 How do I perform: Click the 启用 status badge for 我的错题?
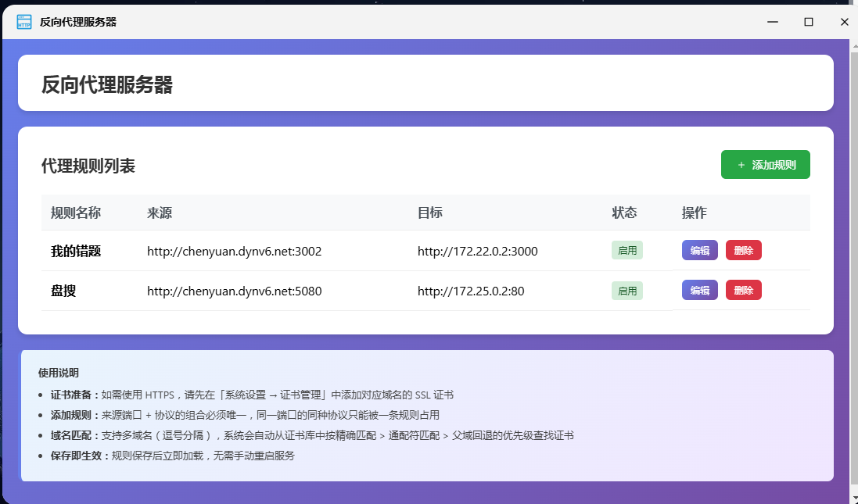[x=627, y=250]
